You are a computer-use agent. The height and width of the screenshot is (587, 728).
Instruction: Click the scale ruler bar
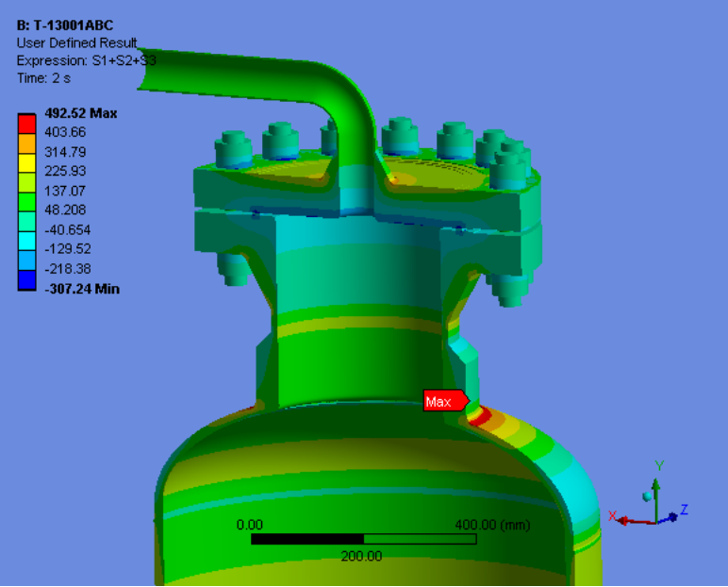[364, 539]
